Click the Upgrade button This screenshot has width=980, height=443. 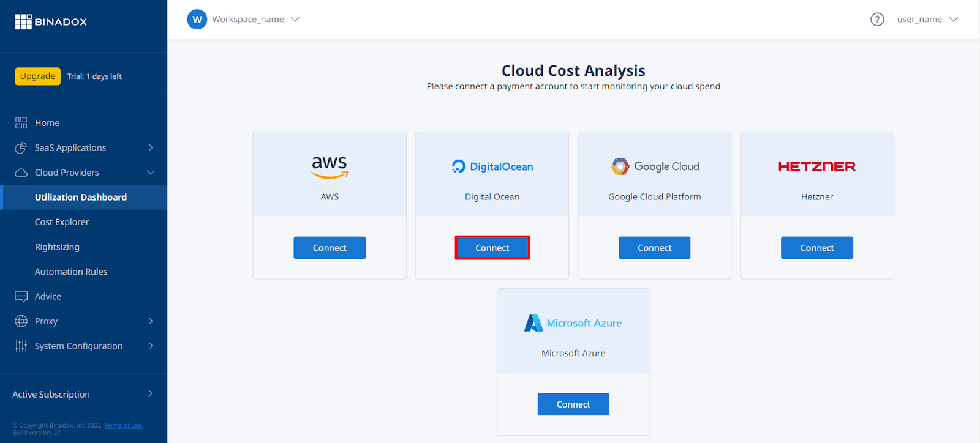[x=38, y=76]
